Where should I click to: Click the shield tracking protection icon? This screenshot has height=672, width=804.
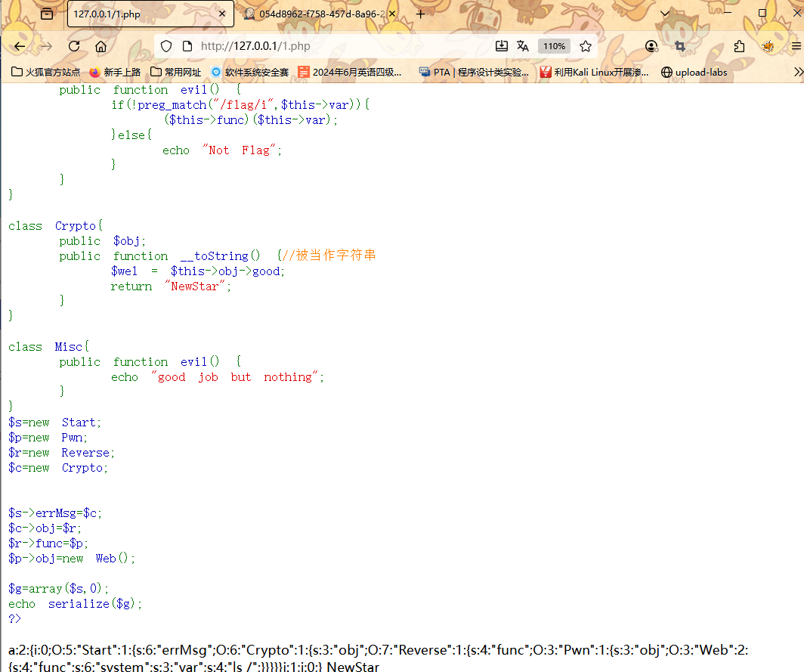(x=166, y=46)
